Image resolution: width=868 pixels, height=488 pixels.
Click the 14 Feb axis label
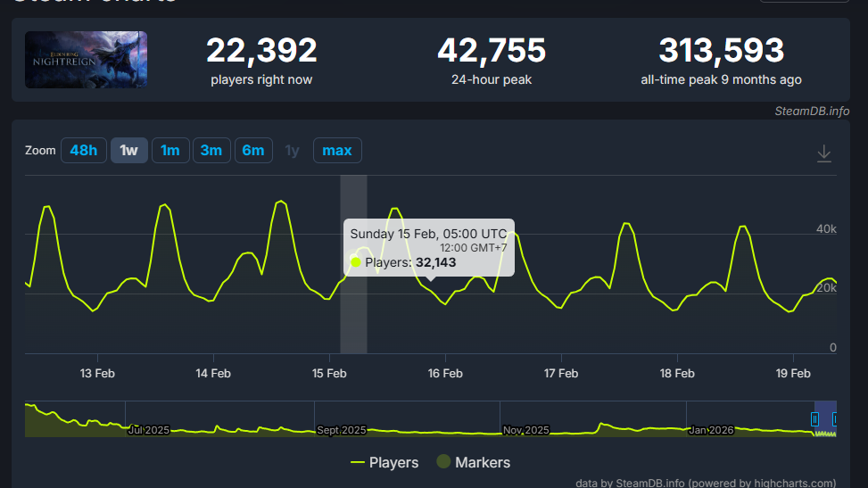click(x=213, y=373)
